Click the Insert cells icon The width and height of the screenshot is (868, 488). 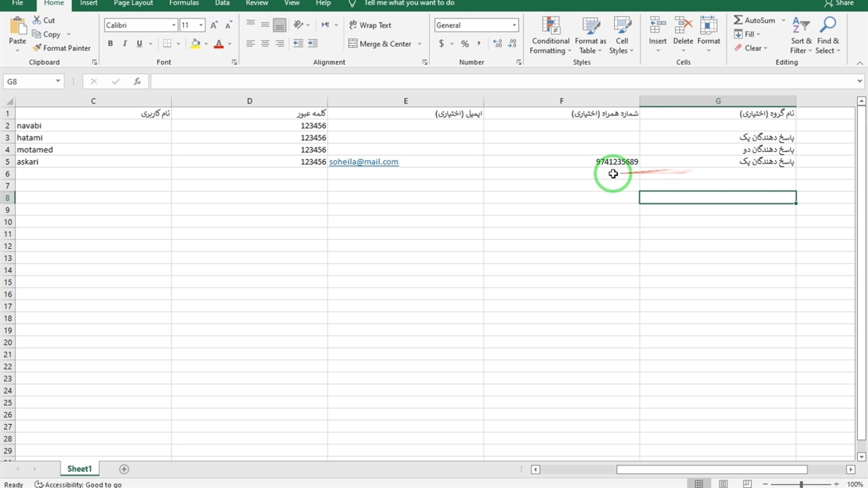(657, 26)
